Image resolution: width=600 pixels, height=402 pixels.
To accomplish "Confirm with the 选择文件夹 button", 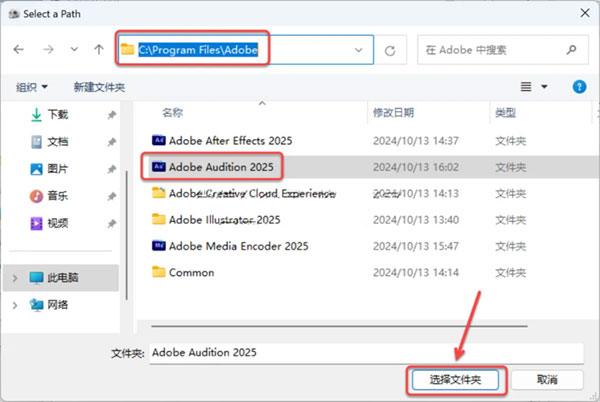I will point(455,380).
